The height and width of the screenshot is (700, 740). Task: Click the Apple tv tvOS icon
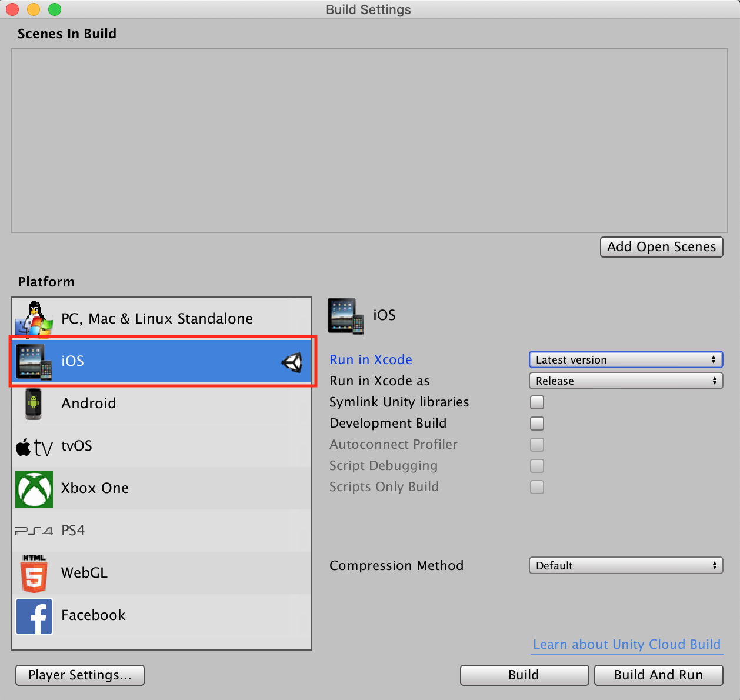point(34,447)
